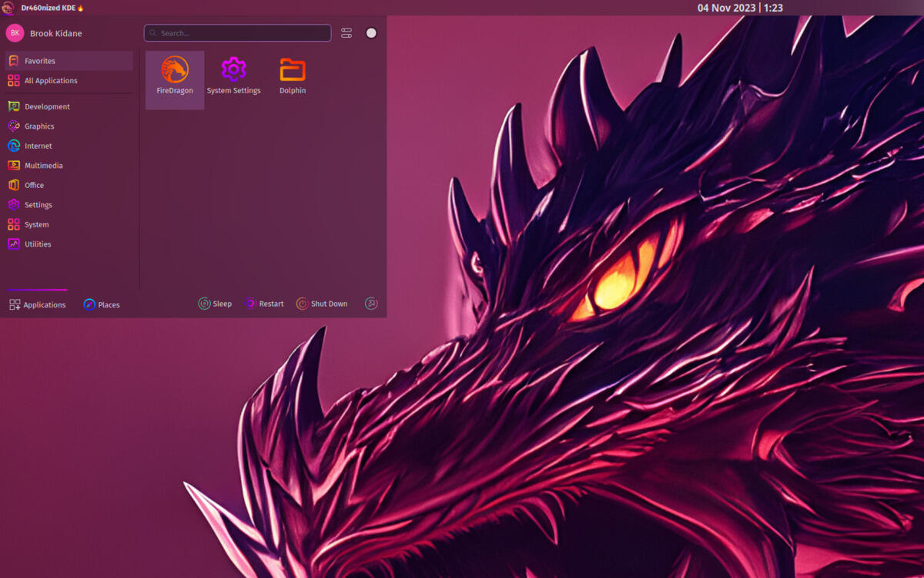Show more session options icon
The image size is (924, 578).
click(x=371, y=304)
